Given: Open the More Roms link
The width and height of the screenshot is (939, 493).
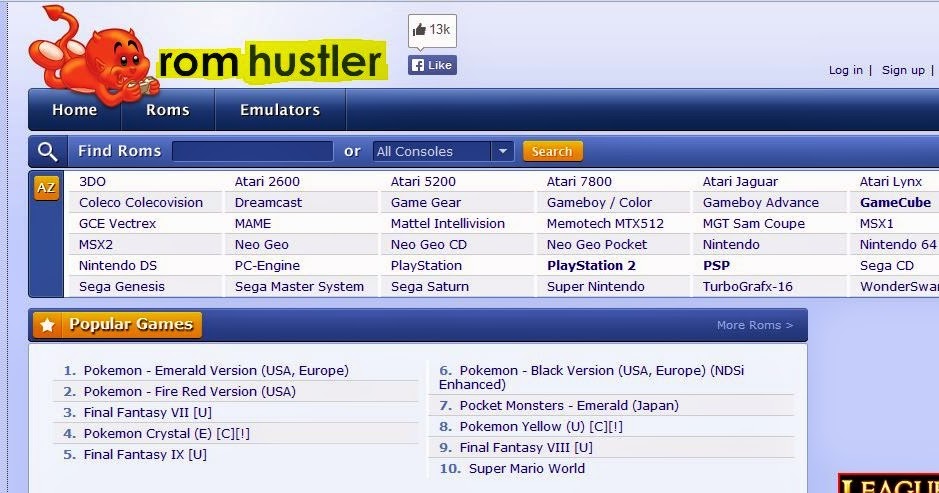Looking at the screenshot, I should tap(755, 325).
